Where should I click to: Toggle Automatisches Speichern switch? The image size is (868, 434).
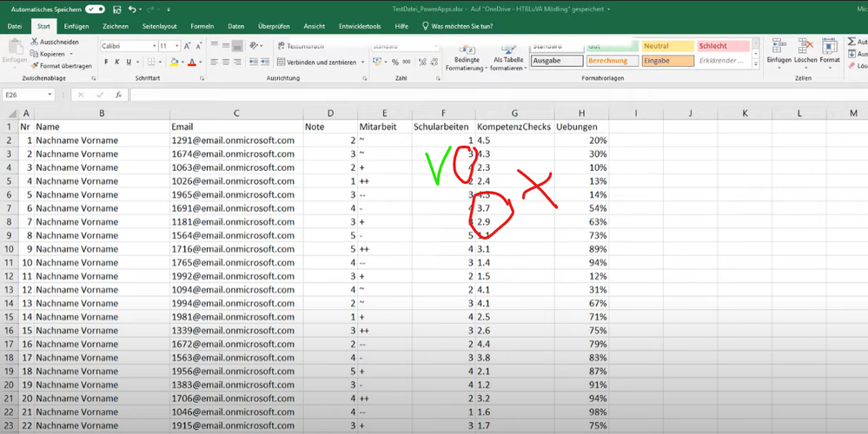[95, 10]
